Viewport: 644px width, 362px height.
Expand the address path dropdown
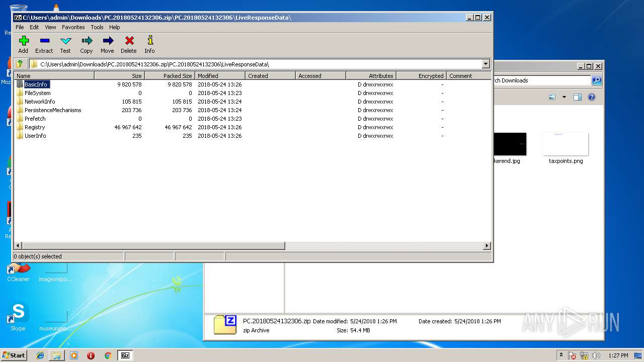tap(486, 64)
